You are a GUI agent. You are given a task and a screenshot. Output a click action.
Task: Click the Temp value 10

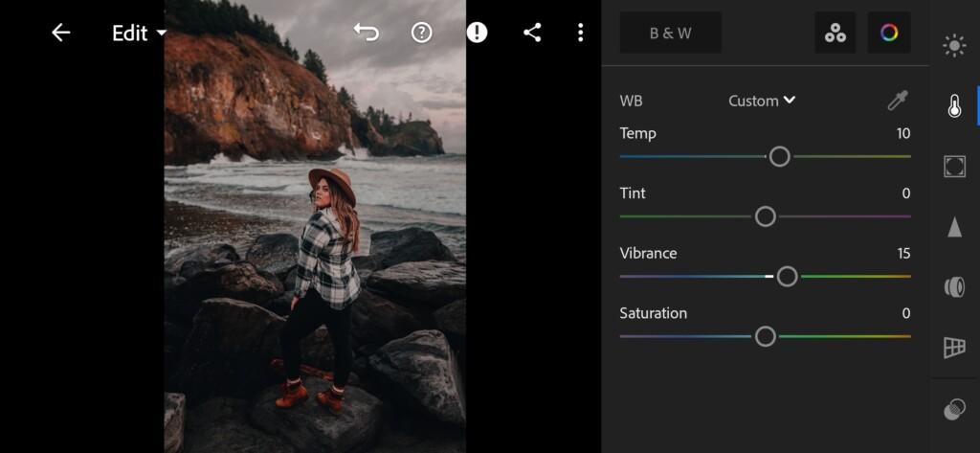pyautogui.click(x=903, y=133)
